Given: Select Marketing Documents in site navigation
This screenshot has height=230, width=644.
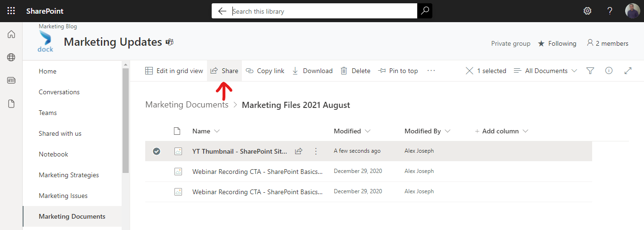Looking at the screenshot, I should (x=72, y=216).
